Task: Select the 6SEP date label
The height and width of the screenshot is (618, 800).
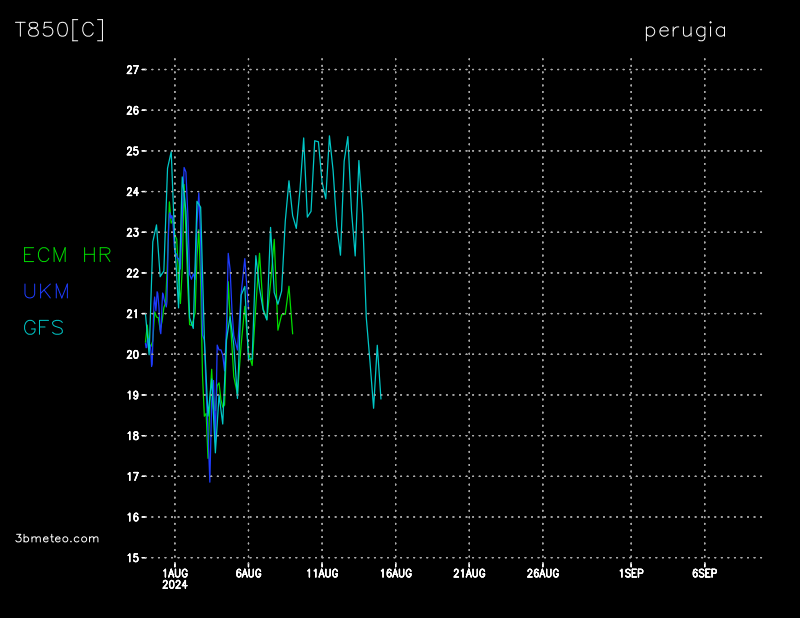Action: click(704, 573)
